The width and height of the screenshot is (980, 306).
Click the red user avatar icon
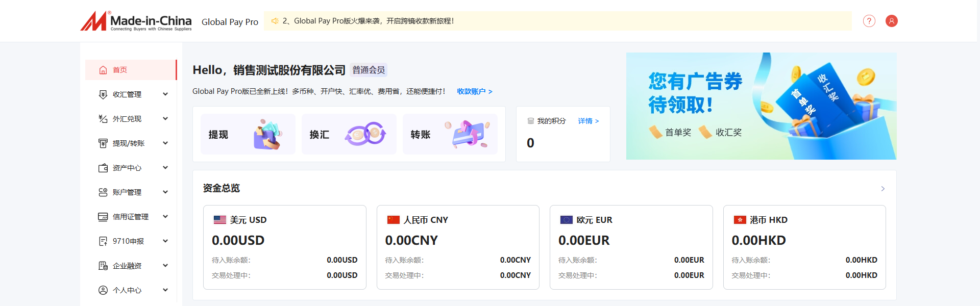click(x=891, y=21)
